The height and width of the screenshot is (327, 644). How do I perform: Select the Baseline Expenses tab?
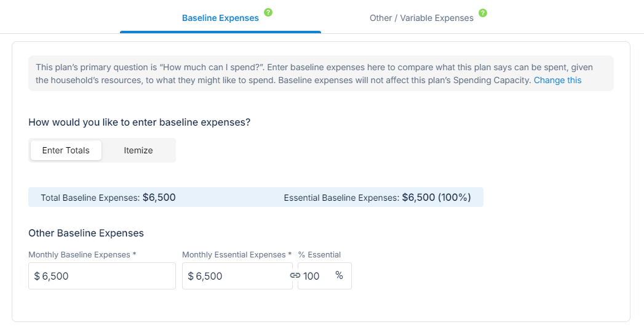220,18
